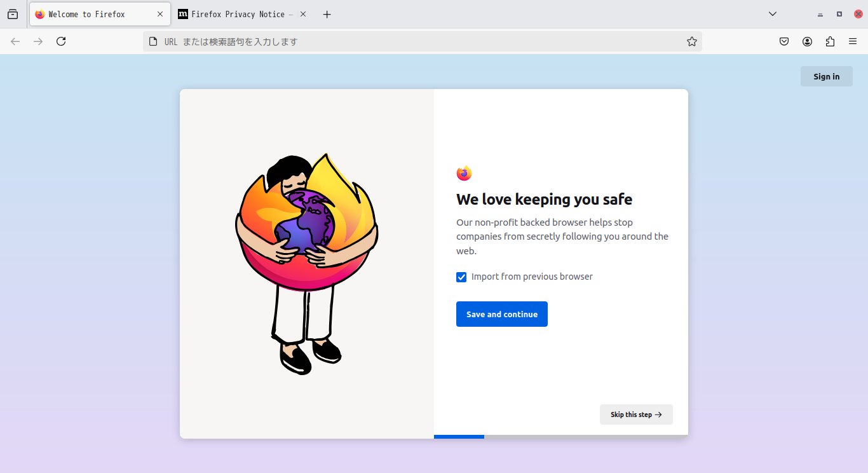Go forward with the forward arrow
Viewport: 868px width, 473px height.
[38, 41]
